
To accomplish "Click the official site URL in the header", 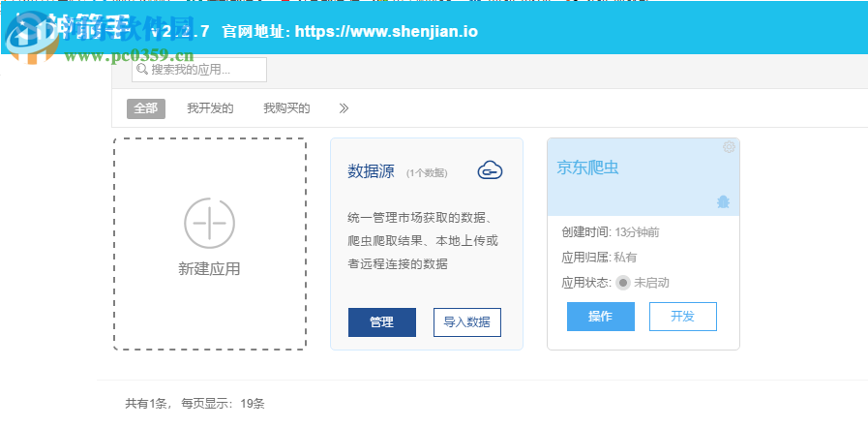I will click(x=386, y=32).
